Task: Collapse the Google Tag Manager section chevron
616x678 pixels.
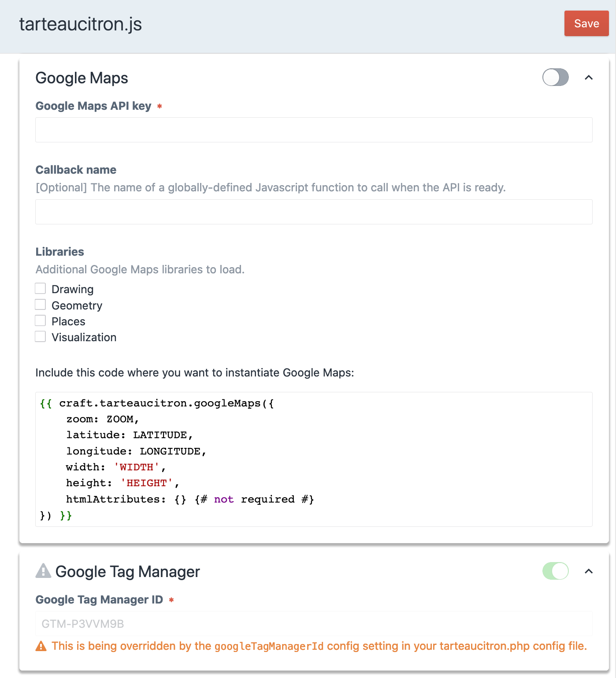Action: 589,571
